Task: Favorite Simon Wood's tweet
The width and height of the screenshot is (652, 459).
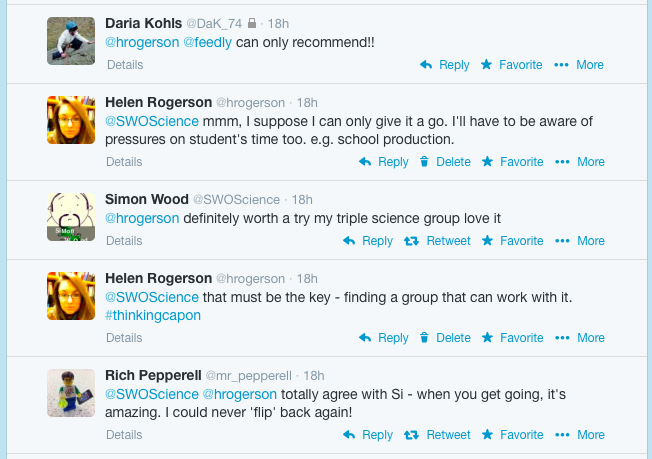Action: click(x=512, y=241)
